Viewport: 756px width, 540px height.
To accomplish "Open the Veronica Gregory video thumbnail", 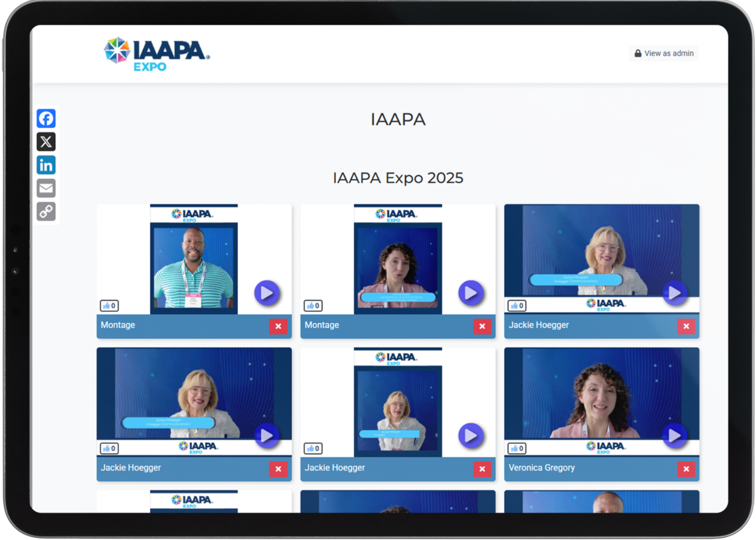I will 602,402.
